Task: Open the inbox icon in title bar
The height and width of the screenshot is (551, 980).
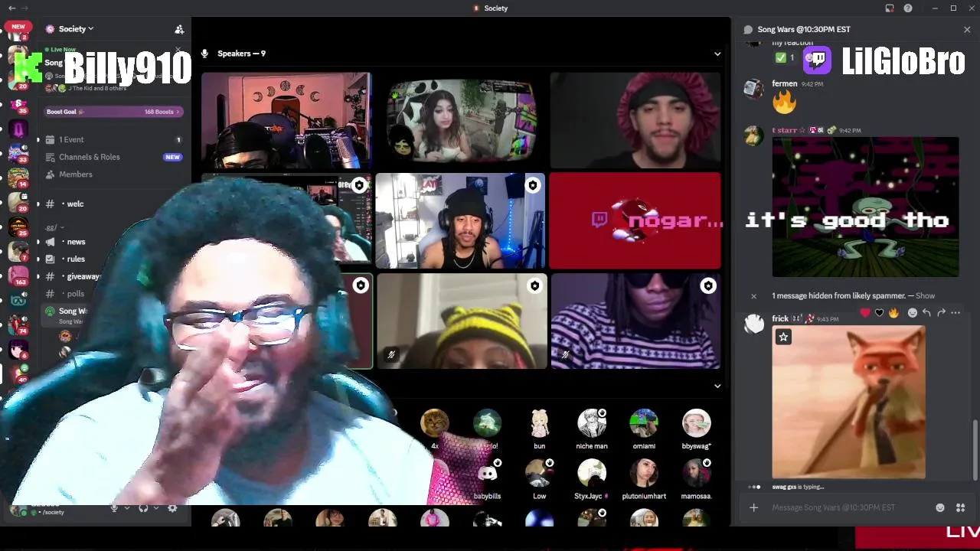Action: click(890, 8)
